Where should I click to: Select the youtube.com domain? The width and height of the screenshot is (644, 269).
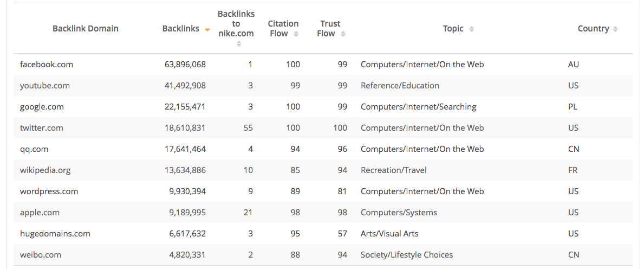tap(45, 86)
